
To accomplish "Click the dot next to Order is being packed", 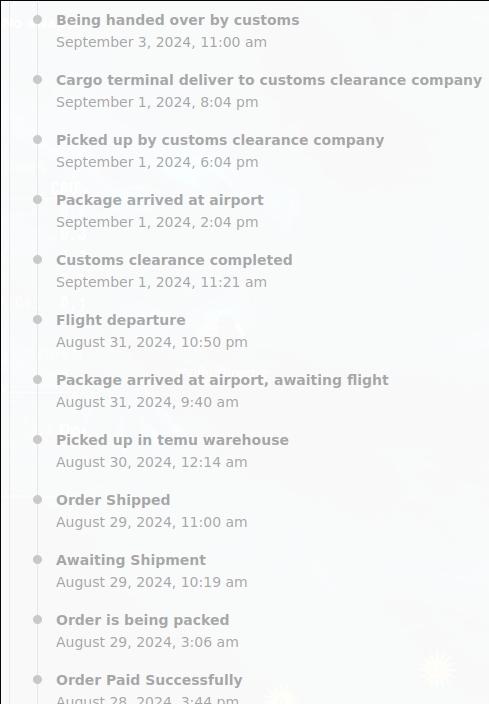I will pyautogui.click(x=38, y=620).
